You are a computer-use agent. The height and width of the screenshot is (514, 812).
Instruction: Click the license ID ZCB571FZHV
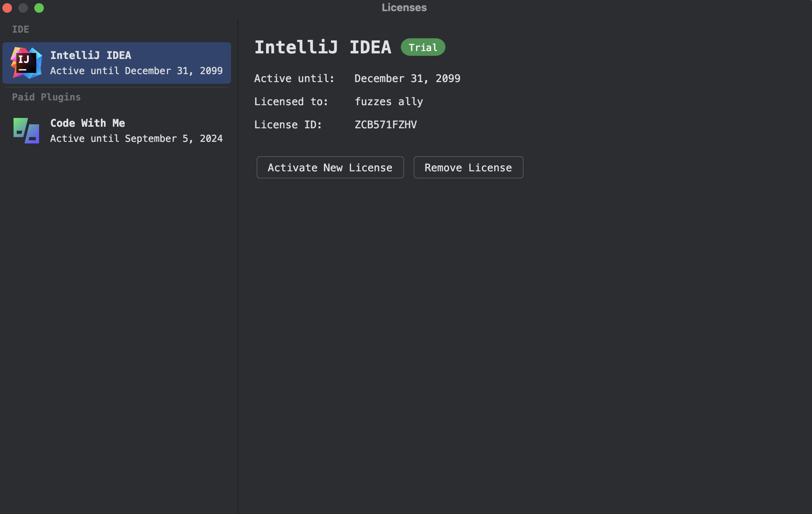pyautogui.click(x=386, y=125)
